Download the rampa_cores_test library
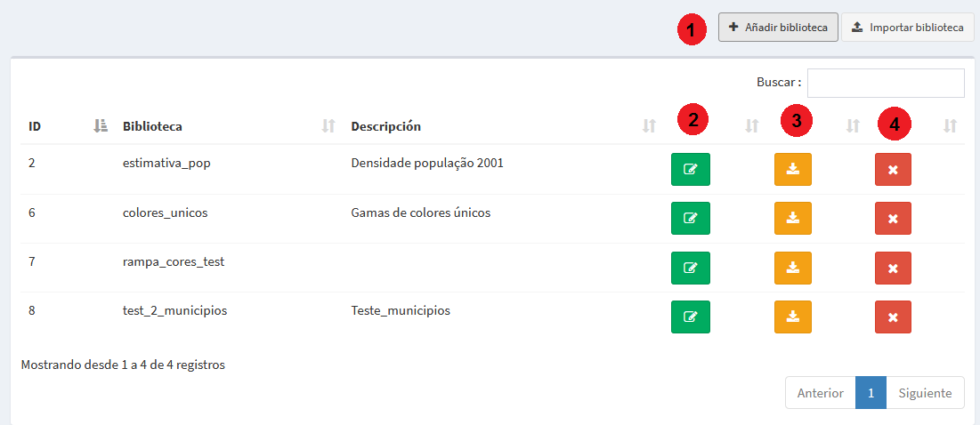Screen dimensions: 980x425 [792, 268]
